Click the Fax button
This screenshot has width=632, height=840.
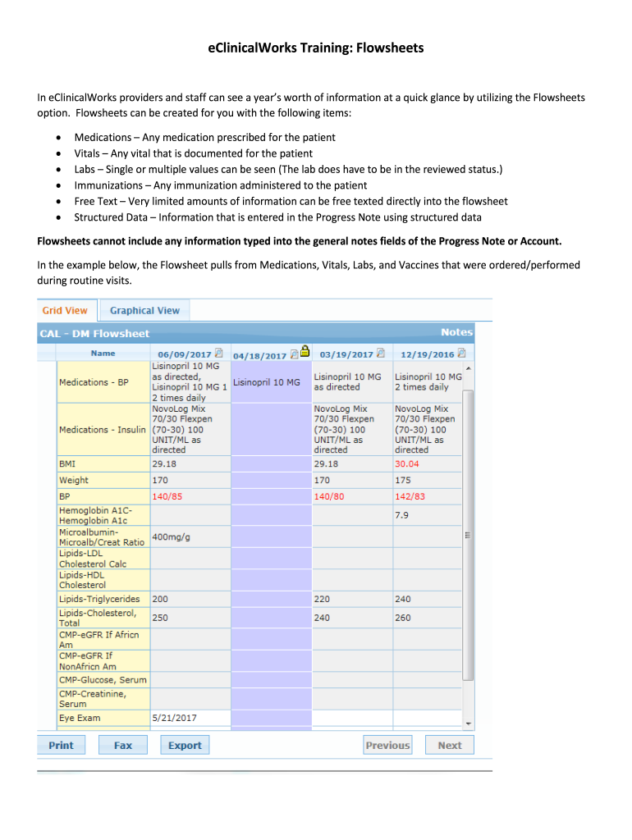tap(122, 745)
